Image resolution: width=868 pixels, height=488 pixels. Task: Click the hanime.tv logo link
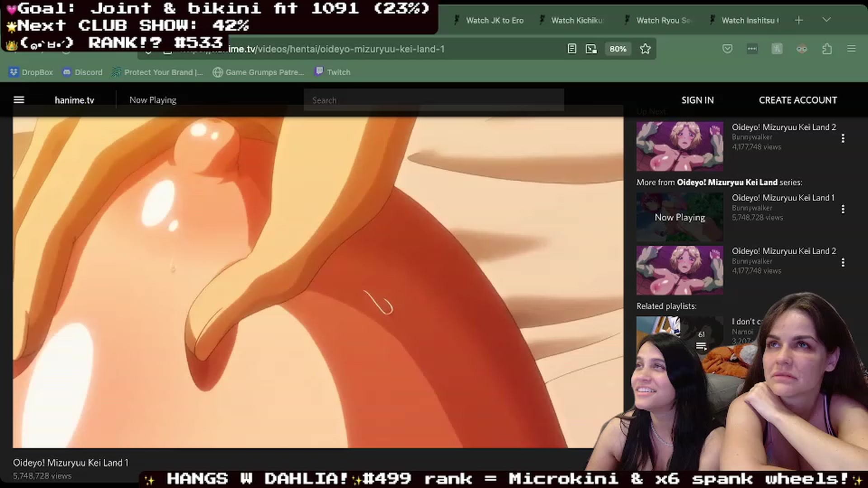point(74,100)
